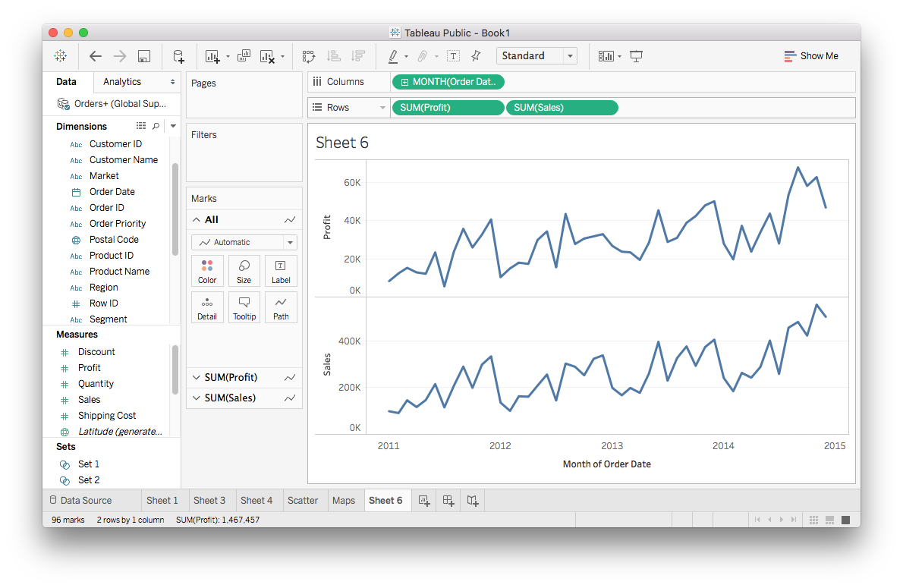
Task: Click the Undo back arrow
Action: tap(96, 56)
